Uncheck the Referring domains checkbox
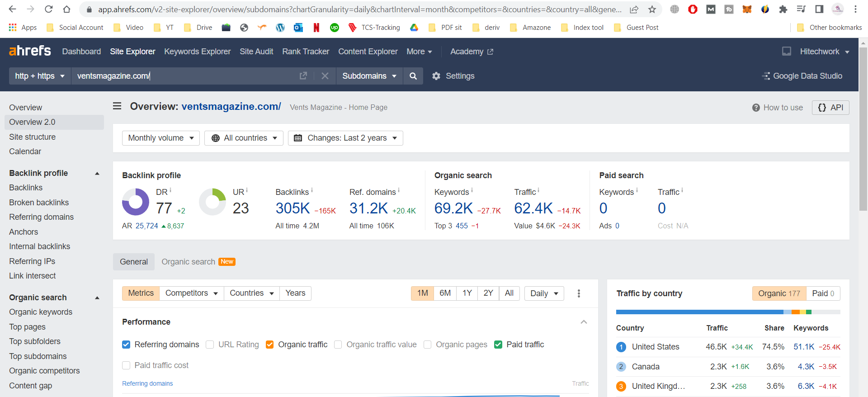868x397 pixels. 126,345
